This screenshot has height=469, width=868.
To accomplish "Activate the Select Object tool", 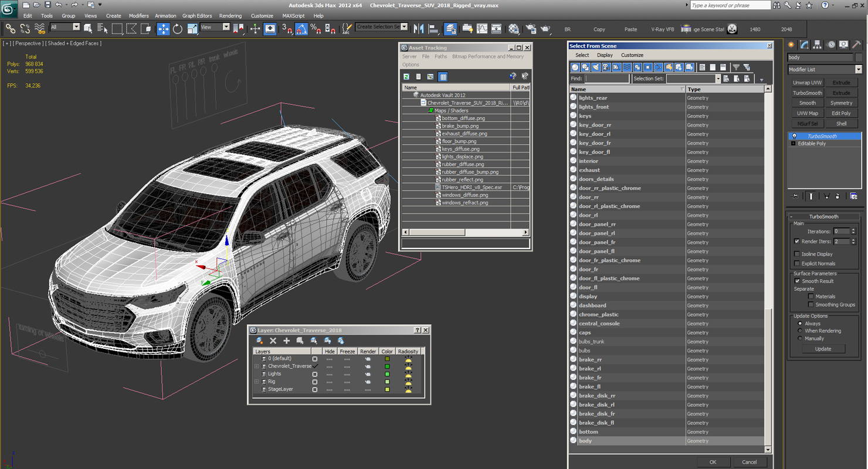I will (88, 28).
